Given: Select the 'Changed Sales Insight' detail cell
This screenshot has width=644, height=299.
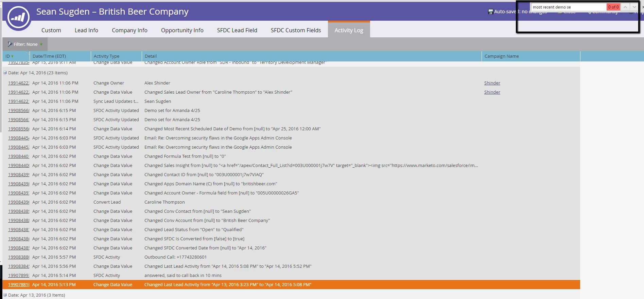Looking at the screenshot, I should [x=311, y=165].
